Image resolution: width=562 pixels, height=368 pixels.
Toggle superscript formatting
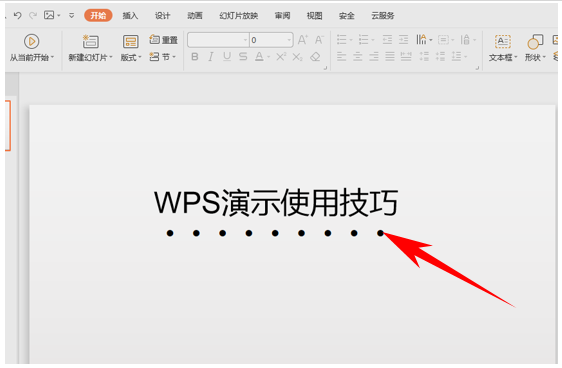tap(281, 57)
